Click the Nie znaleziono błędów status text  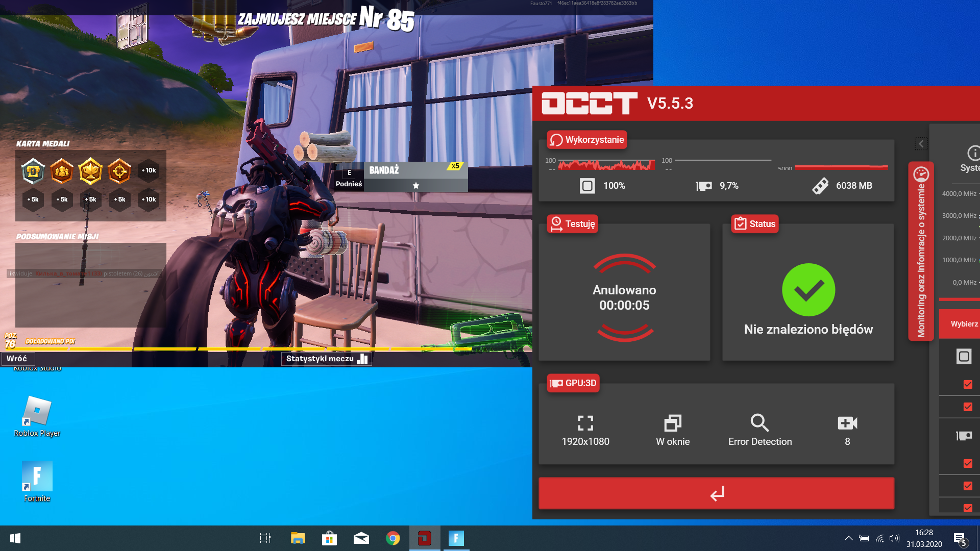tap(808, 330)
